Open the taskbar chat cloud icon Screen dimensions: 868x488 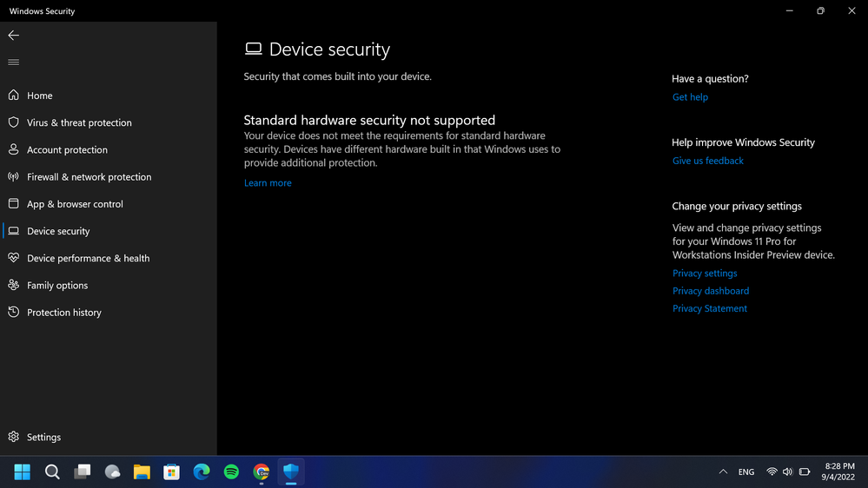(112, 472)
